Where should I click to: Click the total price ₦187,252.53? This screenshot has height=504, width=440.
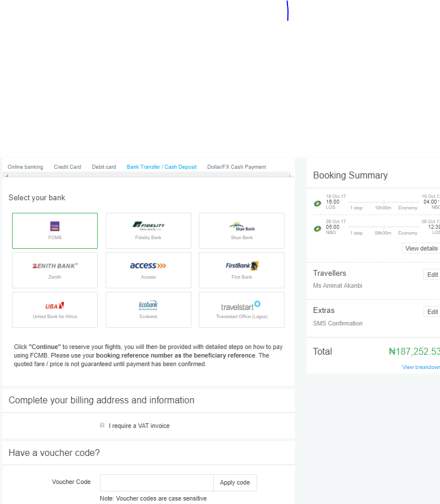pos(414,351)
